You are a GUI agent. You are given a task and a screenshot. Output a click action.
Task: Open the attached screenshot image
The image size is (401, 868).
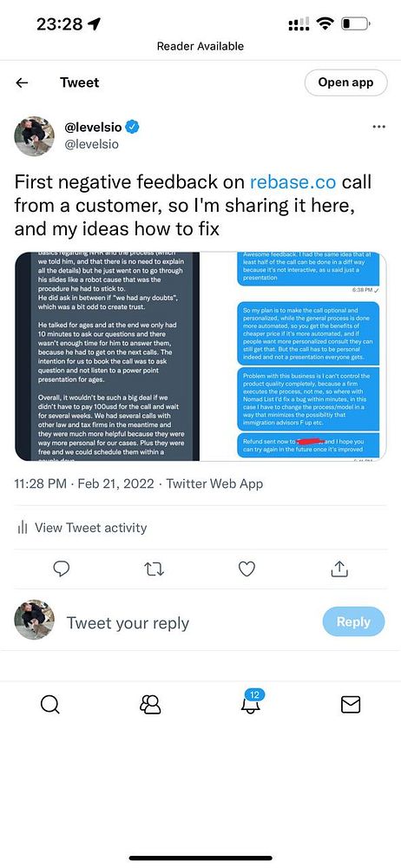200,357
